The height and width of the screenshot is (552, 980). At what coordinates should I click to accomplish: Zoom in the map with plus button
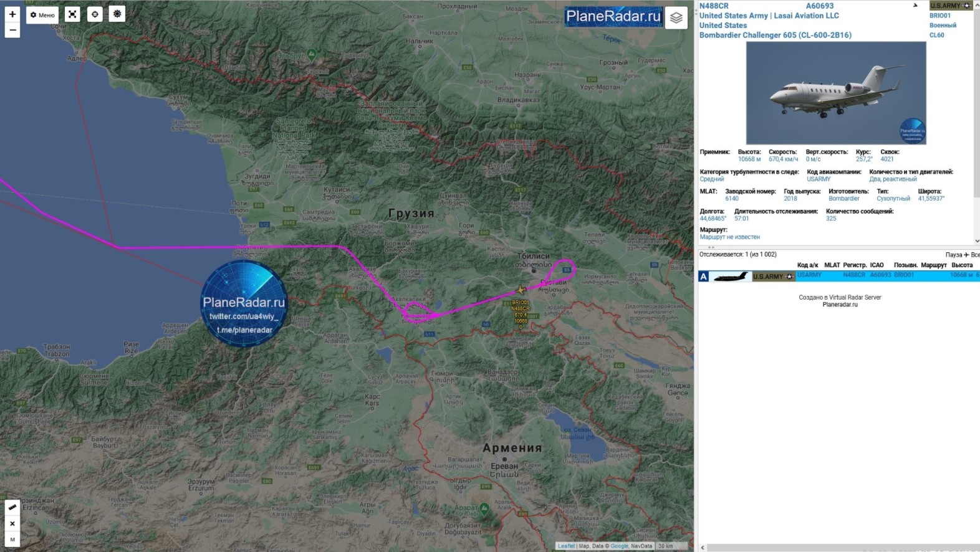click(12, 14)
